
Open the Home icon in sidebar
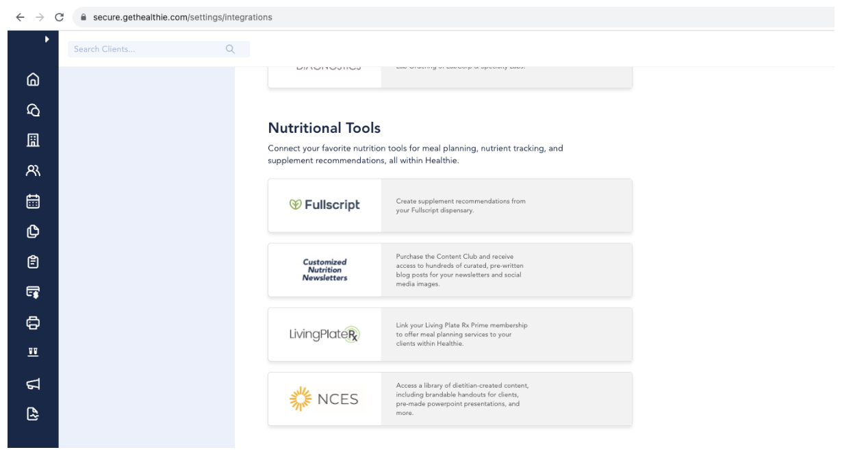33,79
